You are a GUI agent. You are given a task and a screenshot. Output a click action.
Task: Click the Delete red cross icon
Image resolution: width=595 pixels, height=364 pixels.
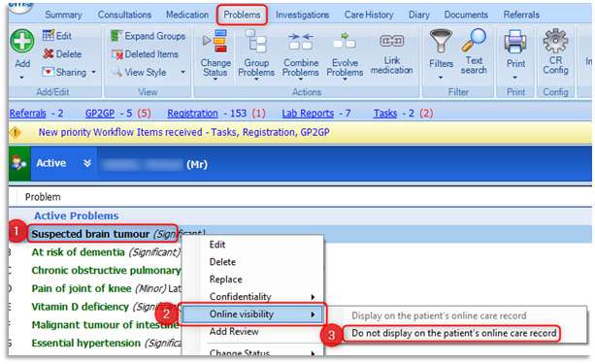(x=48, y=53)
